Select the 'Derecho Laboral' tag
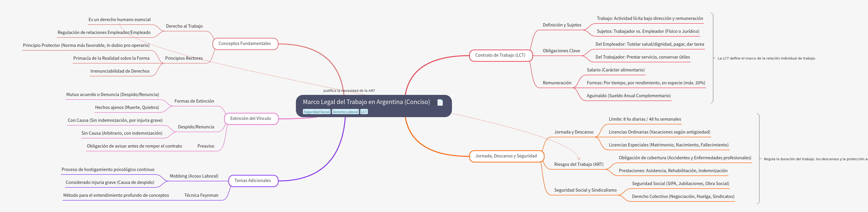The width and height of the screenshot is (868, 212). 345,112
